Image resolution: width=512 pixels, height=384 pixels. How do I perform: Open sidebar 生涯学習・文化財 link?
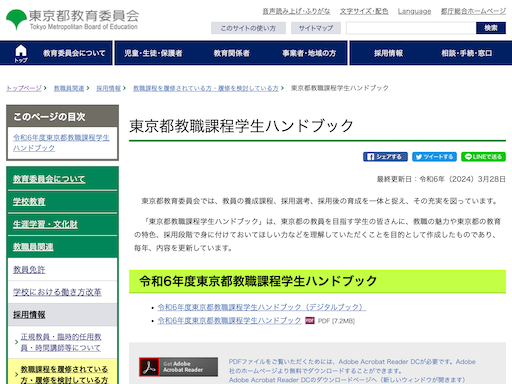45,224
